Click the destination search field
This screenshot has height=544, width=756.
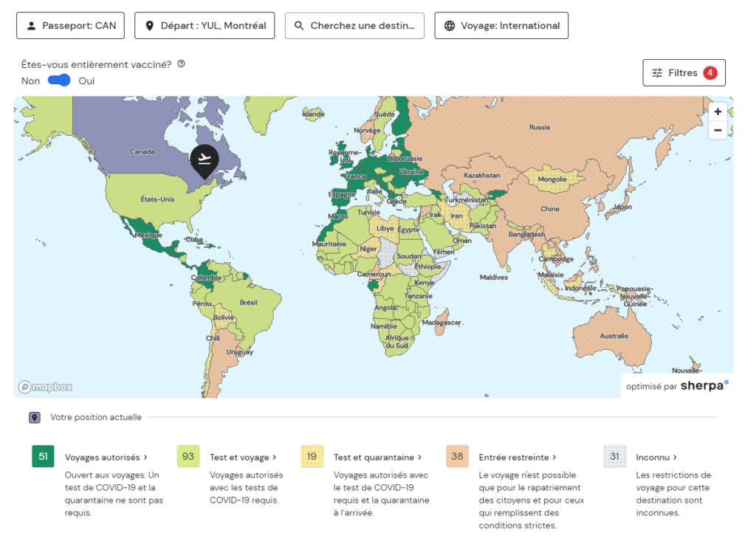[354, 26]
